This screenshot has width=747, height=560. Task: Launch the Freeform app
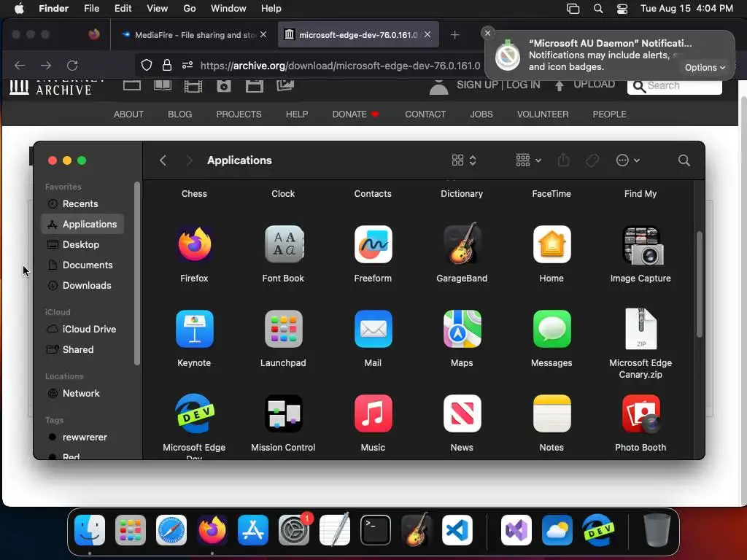pyautogui.click(x=373, y=244)
